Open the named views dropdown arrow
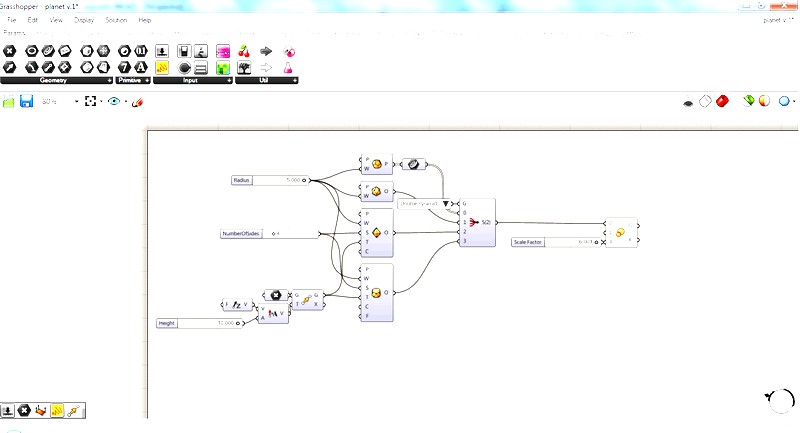This screenshot has width=800, height=433. (126, 101)
